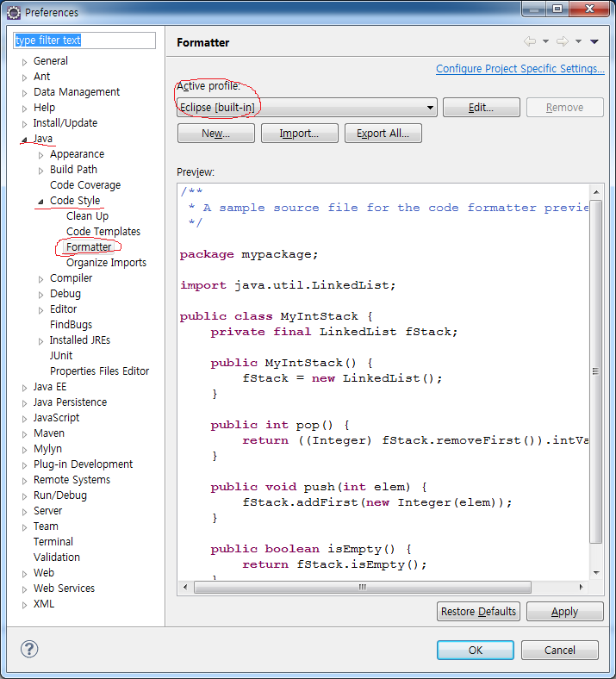Viewport: 616px width, 679px height.
Task: Click Restore Defaults button
Action: [x=478, y=612]
